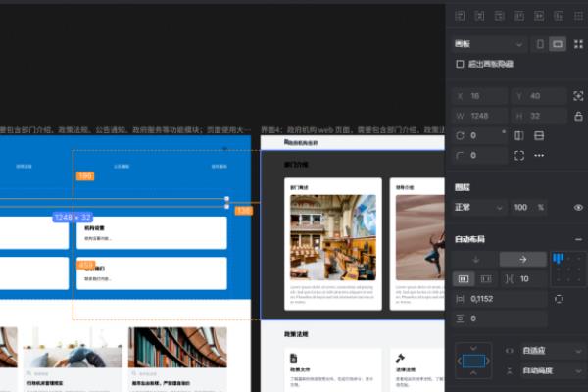Set auto layout direction to horizontal
The width and height of the screenshot is (588, 392).
(523, 259)
